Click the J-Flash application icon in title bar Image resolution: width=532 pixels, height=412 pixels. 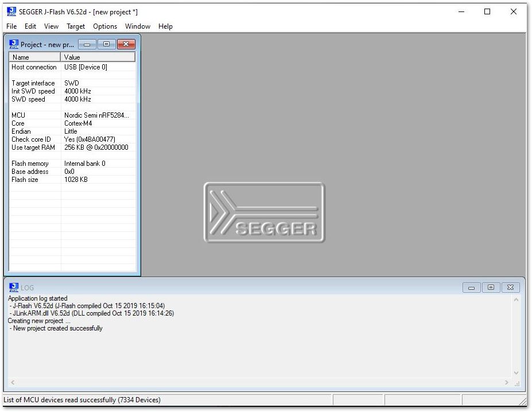click(11, 11)
